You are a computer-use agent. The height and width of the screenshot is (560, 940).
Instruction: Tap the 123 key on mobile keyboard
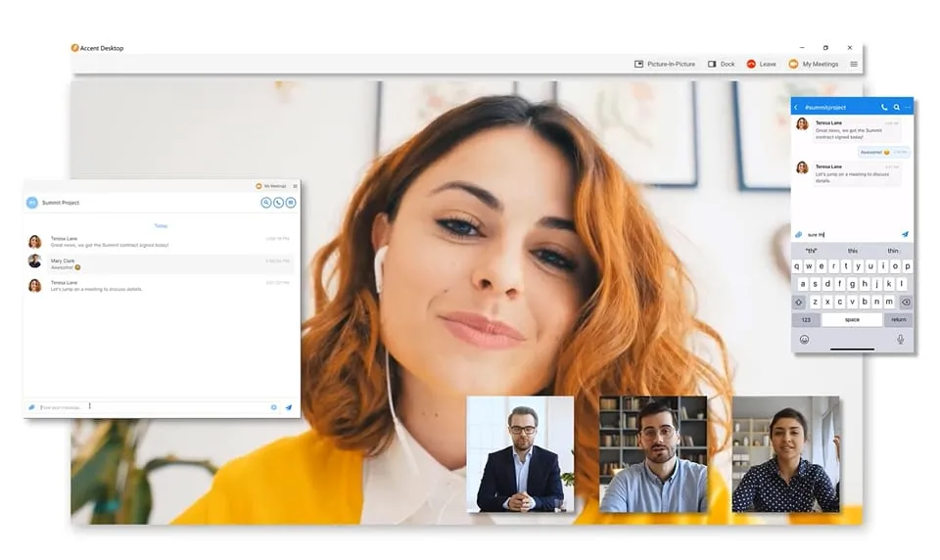coord(806,320)
